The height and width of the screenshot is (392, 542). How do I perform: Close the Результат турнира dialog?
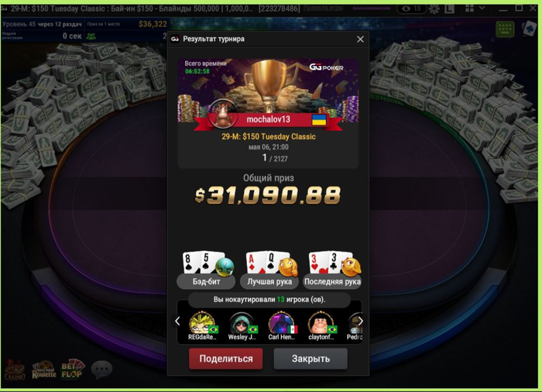pyautogui.click(x=360, y=39)
